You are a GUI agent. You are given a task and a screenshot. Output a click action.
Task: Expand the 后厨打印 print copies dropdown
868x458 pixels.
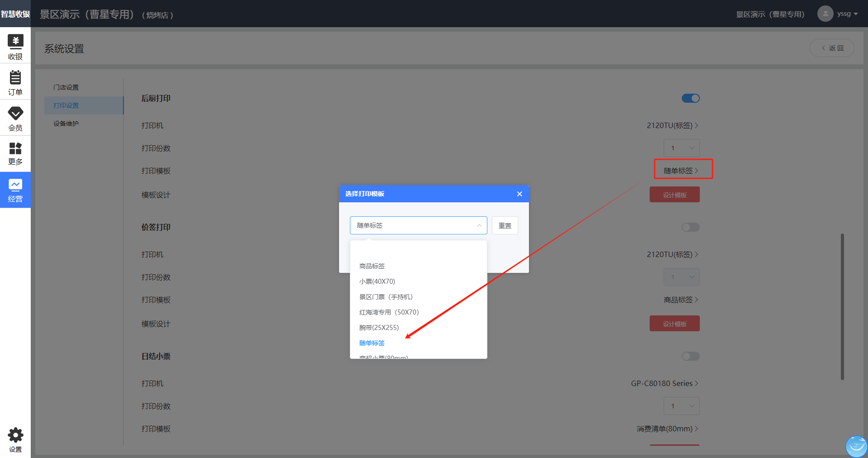pos(681,148)
